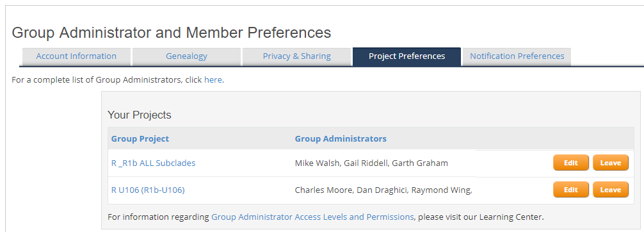Click the Mike Walsh, Gail Riddell administrators cell
Viewport: 644px width, 232px height.
pos(371,163)
